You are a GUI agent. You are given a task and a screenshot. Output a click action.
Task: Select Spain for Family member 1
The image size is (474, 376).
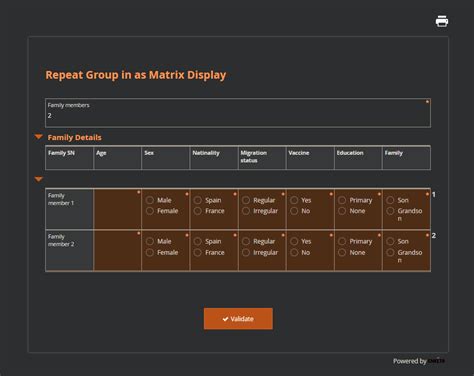(x=198, y=200)
